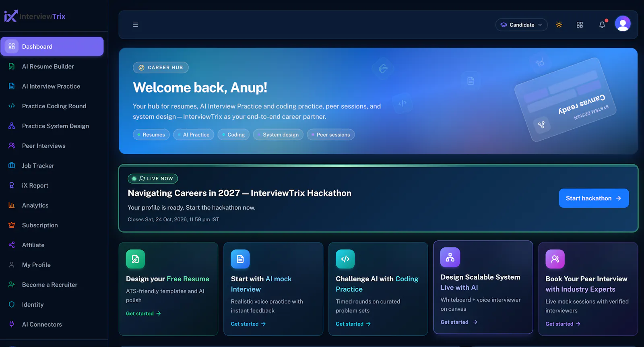
Task: Click the Canvas ready system design thumbnail
Action: click(x=565, y=99)
